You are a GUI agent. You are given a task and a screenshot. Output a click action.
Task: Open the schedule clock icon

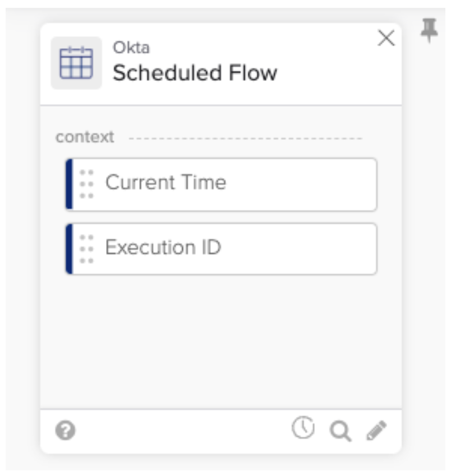click(x=303, y=429)
